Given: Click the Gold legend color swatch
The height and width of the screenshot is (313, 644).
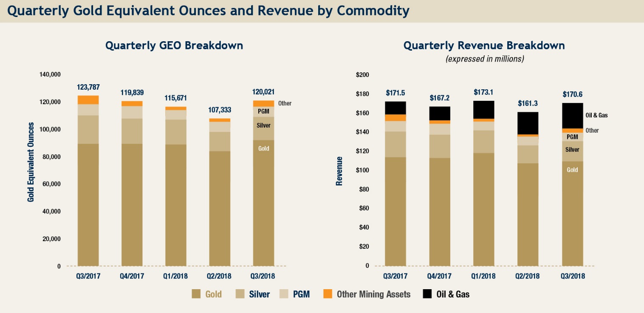Looking at the screenshot, I should click(196, 294).
